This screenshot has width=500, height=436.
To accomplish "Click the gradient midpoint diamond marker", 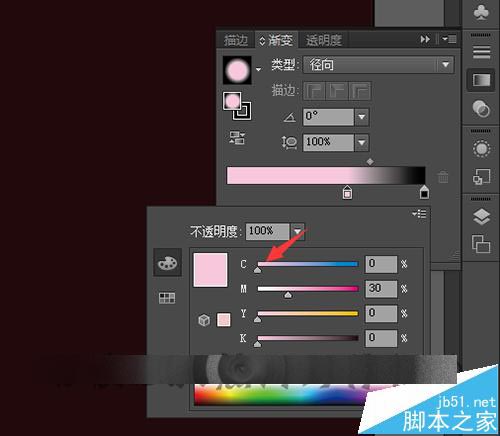I will click(370, 162).
